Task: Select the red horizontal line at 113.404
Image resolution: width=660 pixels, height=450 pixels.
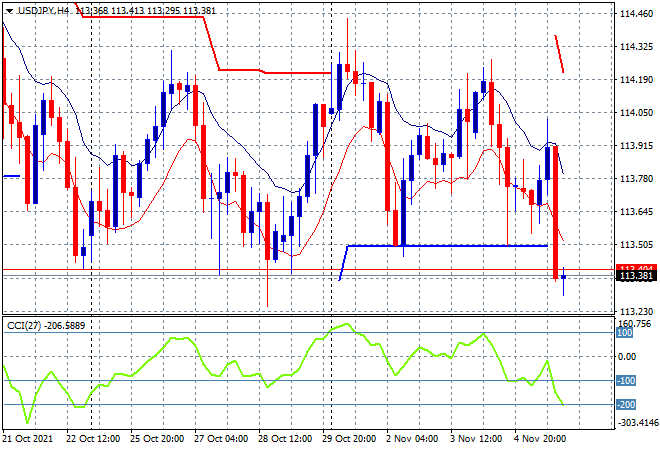Action: 309,269
